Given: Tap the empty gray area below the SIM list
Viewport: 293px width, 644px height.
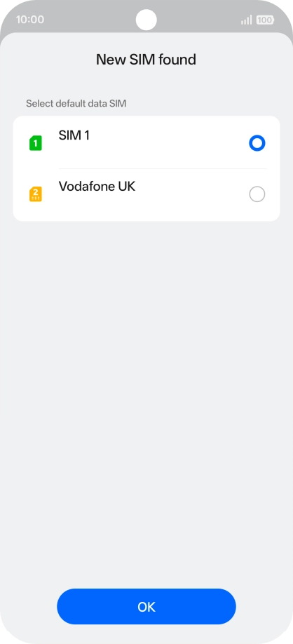Looking at the screenshot, I should (x=146, y=403).
